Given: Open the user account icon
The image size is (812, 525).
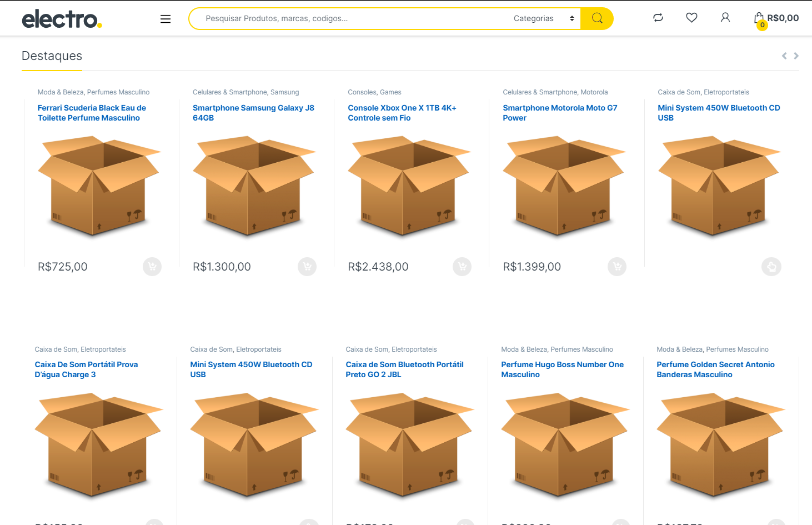Looking at the screenshot, I should click(725, 18).
